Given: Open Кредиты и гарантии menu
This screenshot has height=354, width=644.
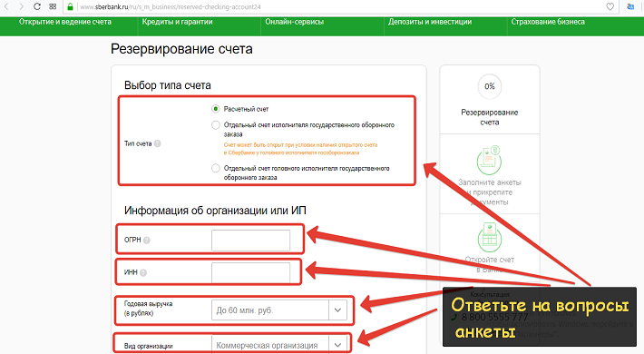Looking at the screenshot, I should pos(178,22).
